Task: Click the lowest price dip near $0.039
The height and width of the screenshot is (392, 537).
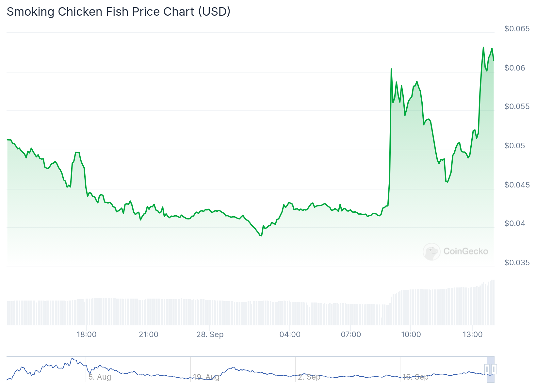Action: 261,236
